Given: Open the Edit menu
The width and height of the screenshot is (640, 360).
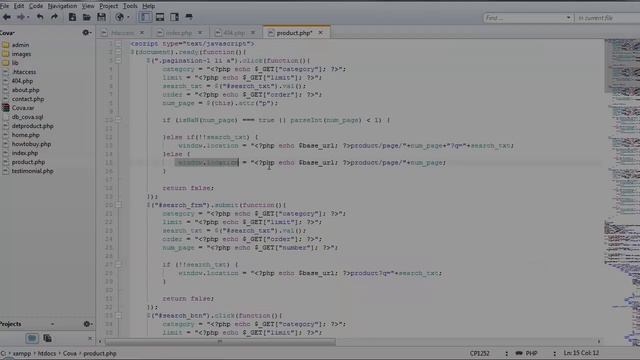Looking at the screenshot, I should [x=19, y=6].
